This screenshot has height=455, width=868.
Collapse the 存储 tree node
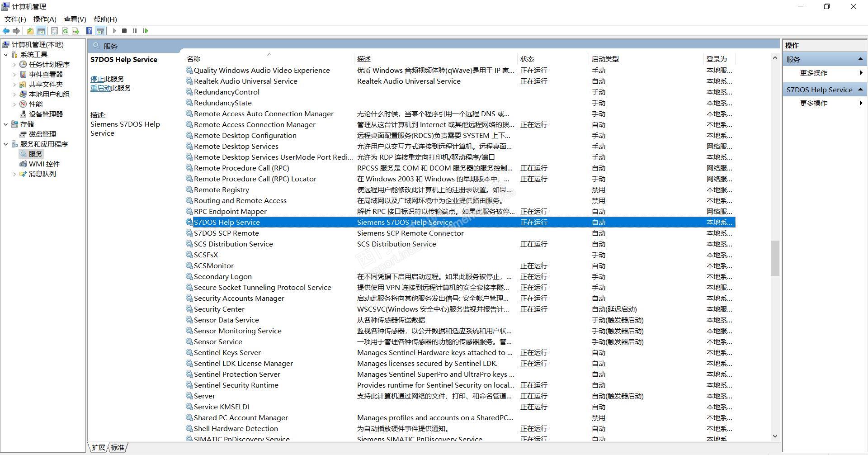coord(6,124)
